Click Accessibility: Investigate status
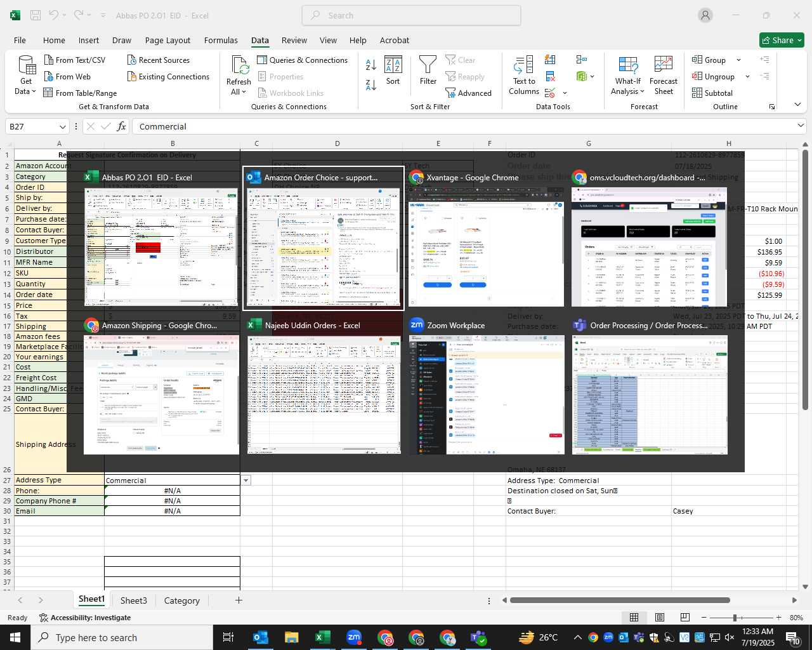 coord(85,618)
